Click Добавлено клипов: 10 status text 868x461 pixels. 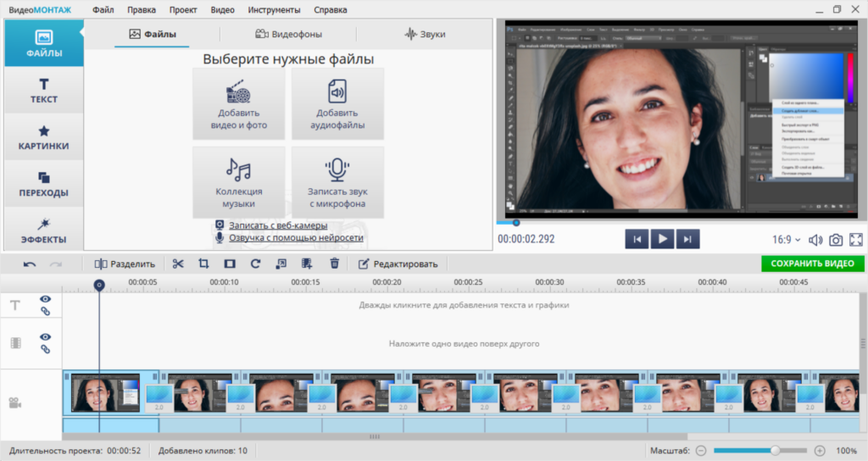click(203, 451)
